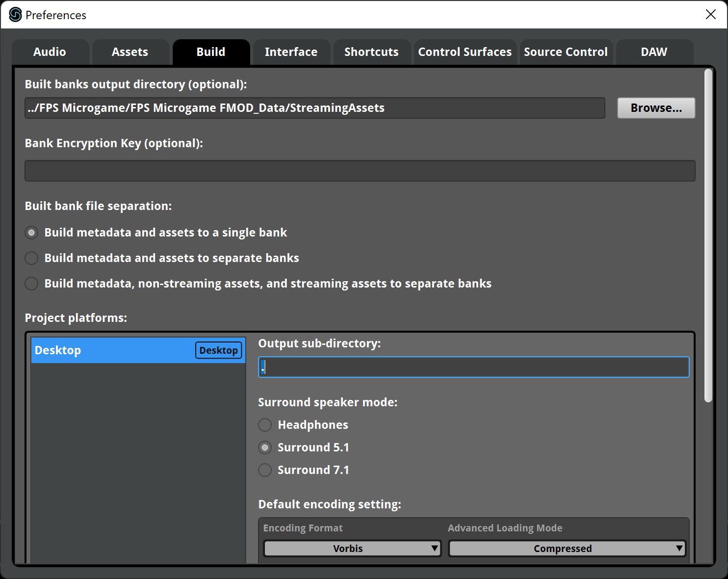This screenshot has width=728, height=579.
Task: Click the Output sub-directory field
Action: tap(474, 367)
